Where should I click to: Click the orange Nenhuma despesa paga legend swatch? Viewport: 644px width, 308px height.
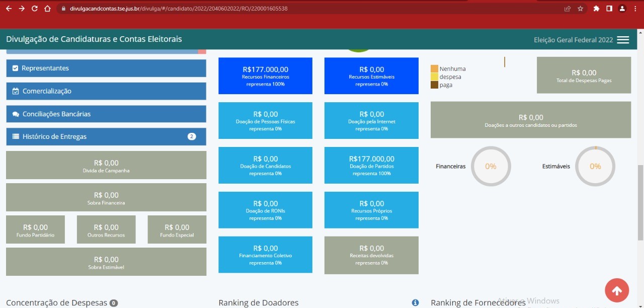[x=434, y=69]
